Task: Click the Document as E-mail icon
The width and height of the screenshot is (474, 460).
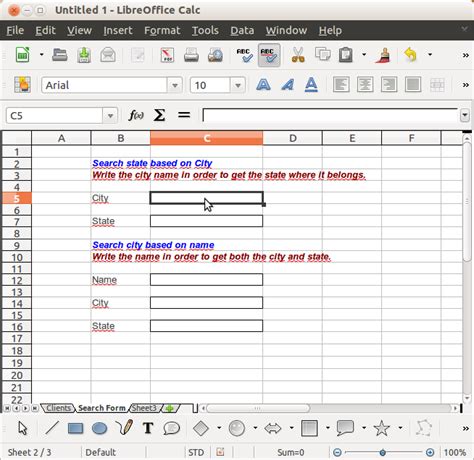Action: coord(108,55)
